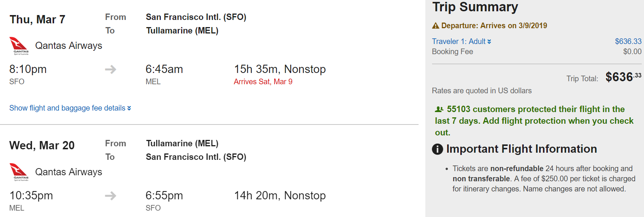Click the 15h 35m, Nonstop duration text
644x217 pixels.
tap(280, 69)
